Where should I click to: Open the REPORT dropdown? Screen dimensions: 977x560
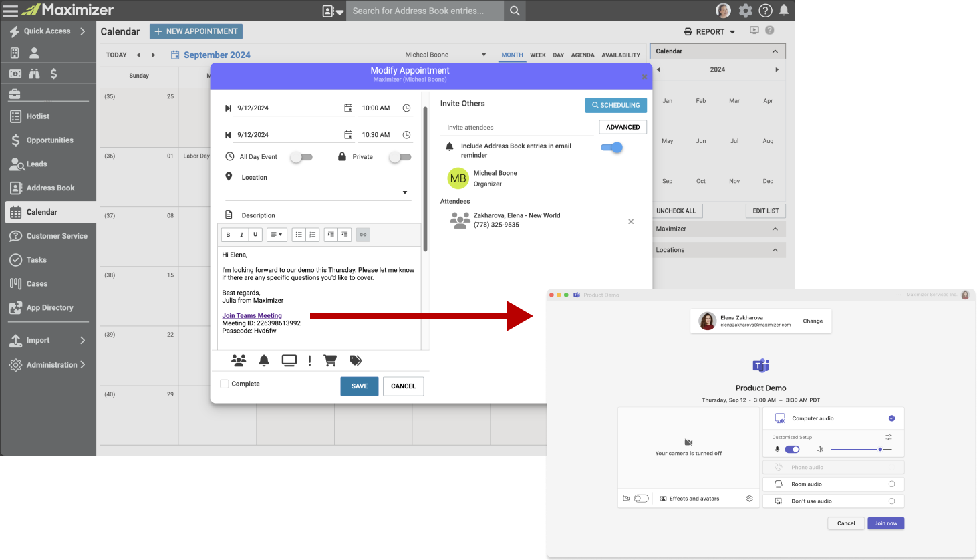[710, 31]
